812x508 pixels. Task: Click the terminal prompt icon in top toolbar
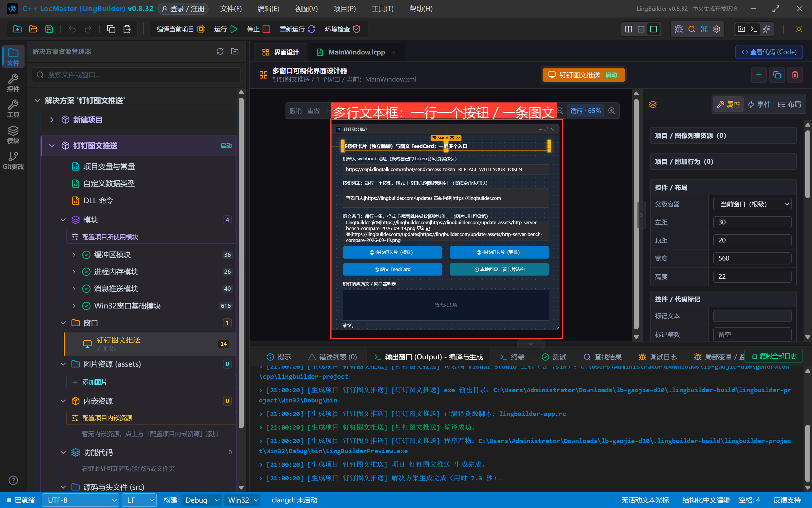(x=754, y=29)
